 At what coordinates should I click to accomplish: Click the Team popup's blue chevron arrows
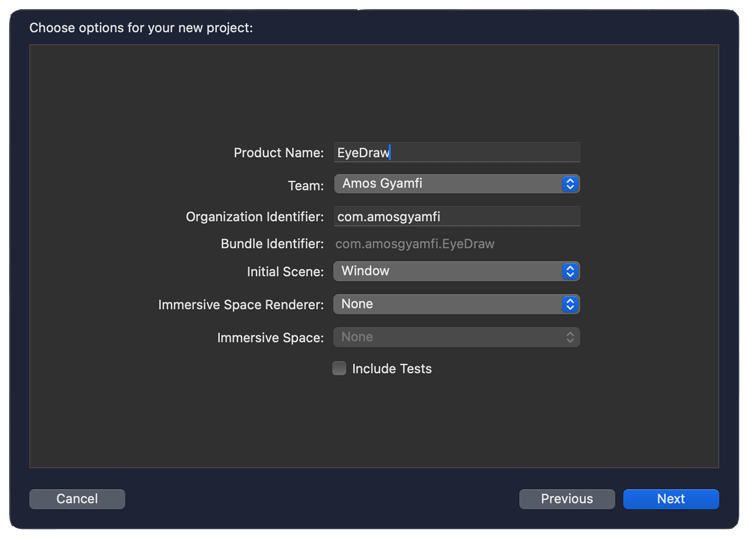coord(569,184)
